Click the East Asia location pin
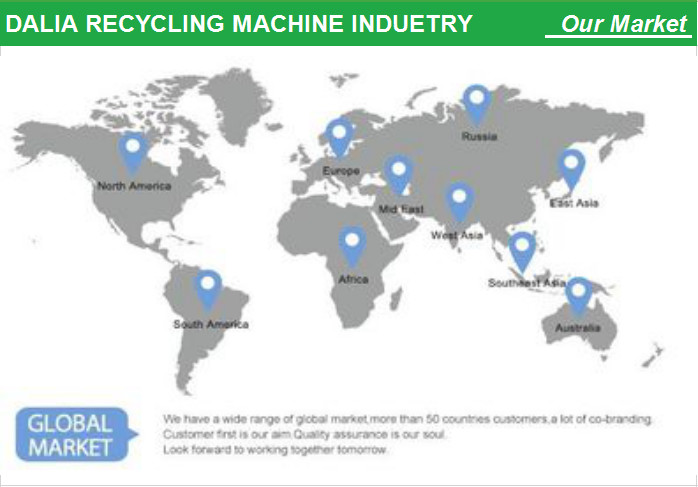Image resolution: width=698 pixels, height=487 pixels. tap(571, 167)
